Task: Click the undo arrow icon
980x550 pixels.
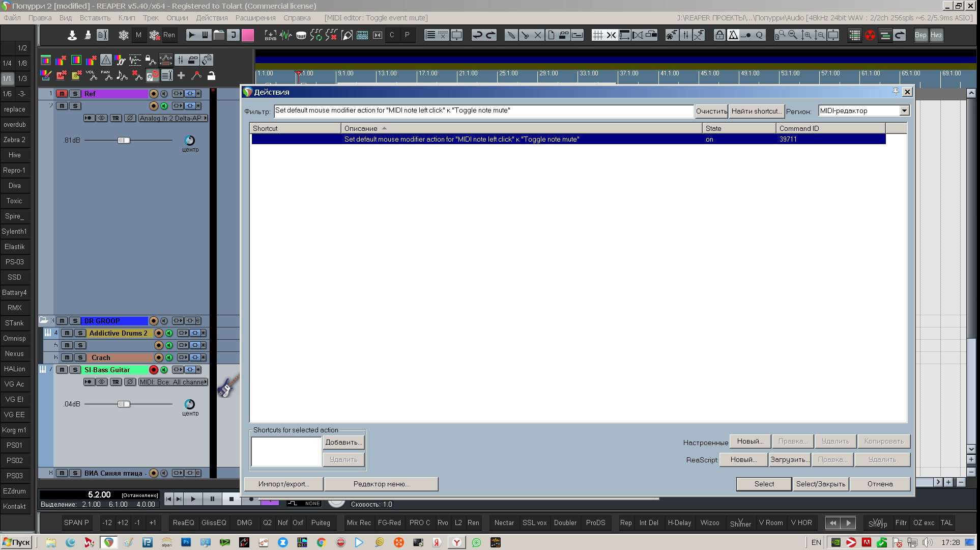Action: coord(477,35)
